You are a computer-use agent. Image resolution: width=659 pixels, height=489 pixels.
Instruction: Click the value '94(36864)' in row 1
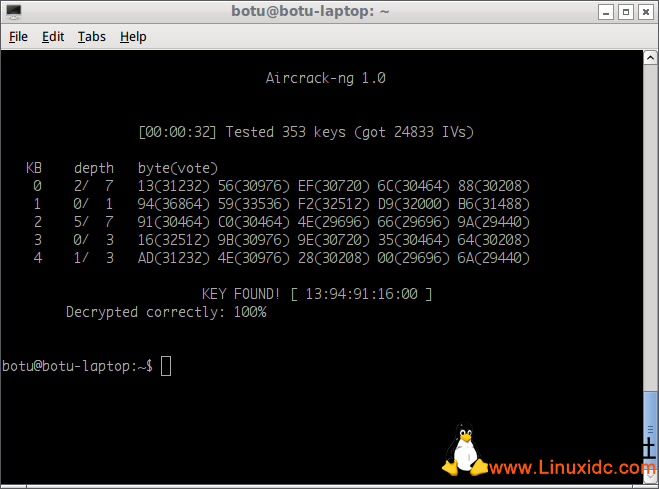coord(174,204)
